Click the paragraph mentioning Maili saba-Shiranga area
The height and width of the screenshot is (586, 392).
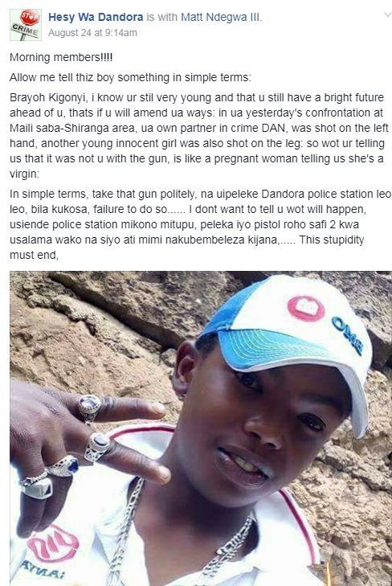coord(199,135)
